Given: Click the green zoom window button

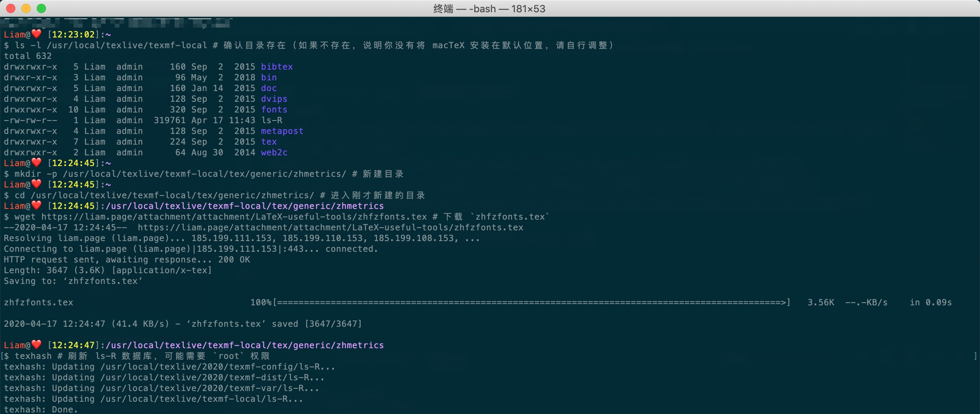Looking at the screenshot, I should tap(41, 8).
